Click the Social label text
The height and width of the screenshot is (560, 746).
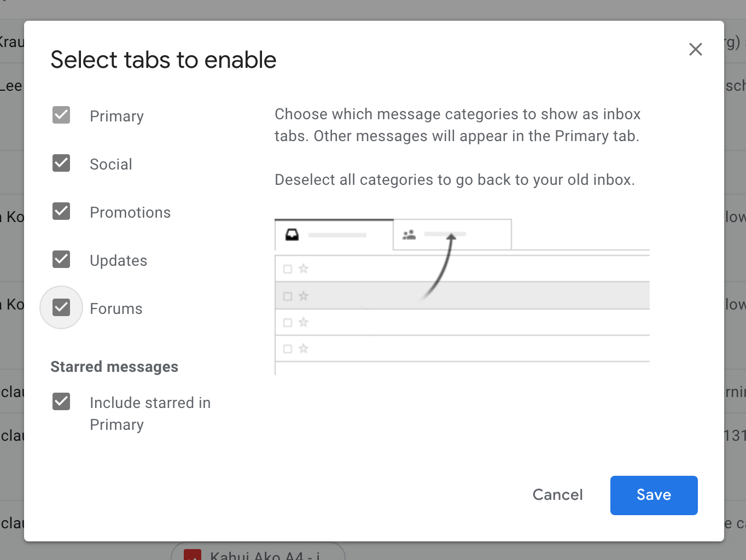pyautogui.click(x=111, y=164)
